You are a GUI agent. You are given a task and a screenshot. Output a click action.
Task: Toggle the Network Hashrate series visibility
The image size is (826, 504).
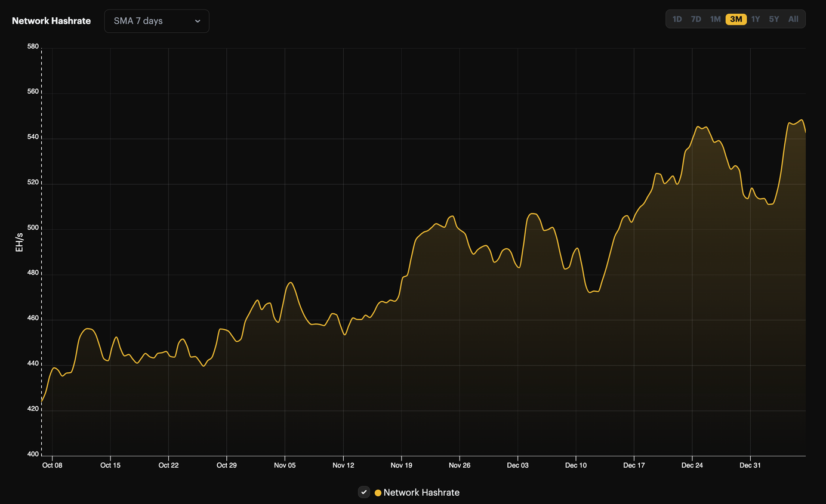(364, 492)
